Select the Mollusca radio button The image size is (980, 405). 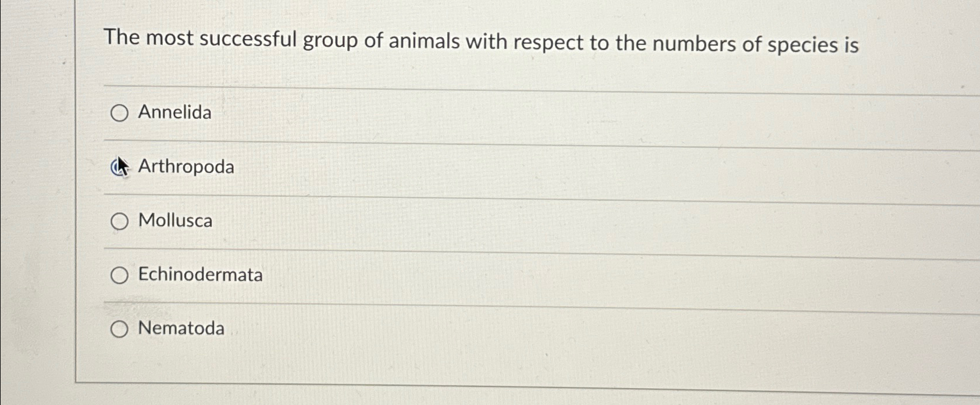[120, 221]
